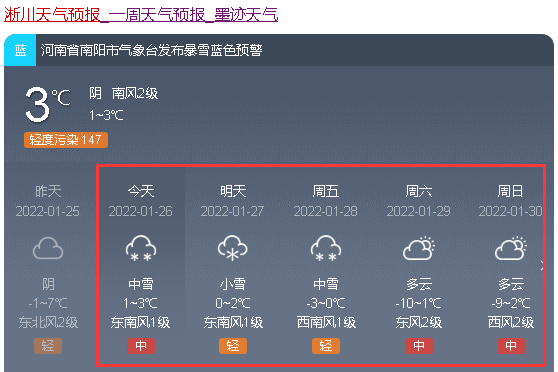Click the large 3℃ current temperature
This screenshot has width=558, height=372.
[48, 105]
